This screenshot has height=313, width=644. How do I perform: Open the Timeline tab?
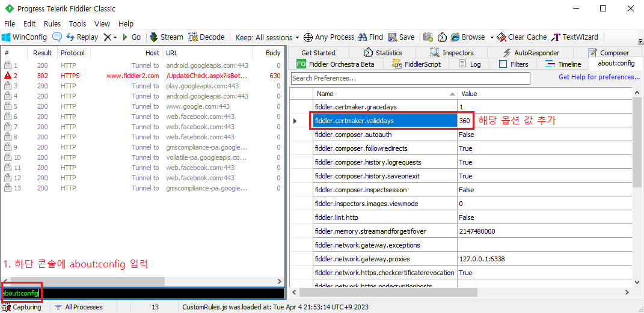pos(563,64)
